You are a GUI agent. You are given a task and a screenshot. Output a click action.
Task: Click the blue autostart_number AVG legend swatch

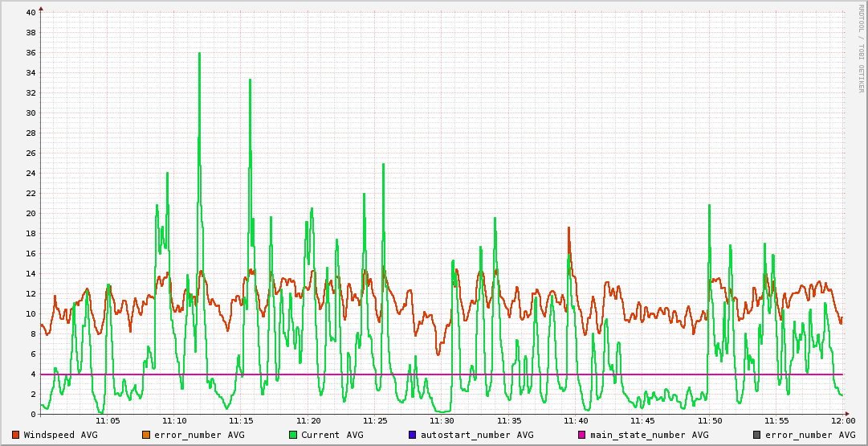tap(413, 435)
